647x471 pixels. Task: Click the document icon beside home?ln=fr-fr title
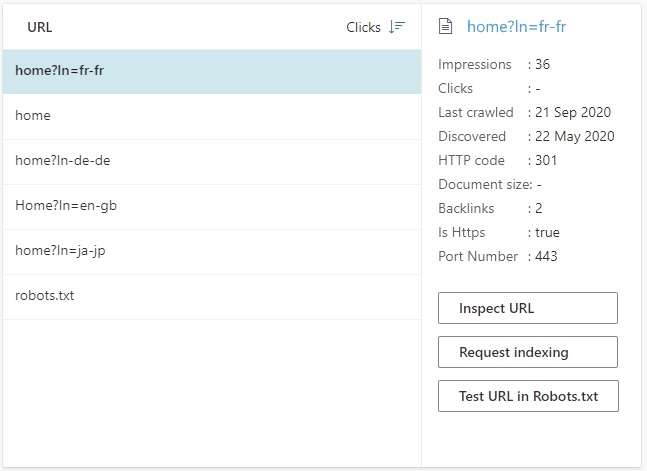[x=445, y=27]
